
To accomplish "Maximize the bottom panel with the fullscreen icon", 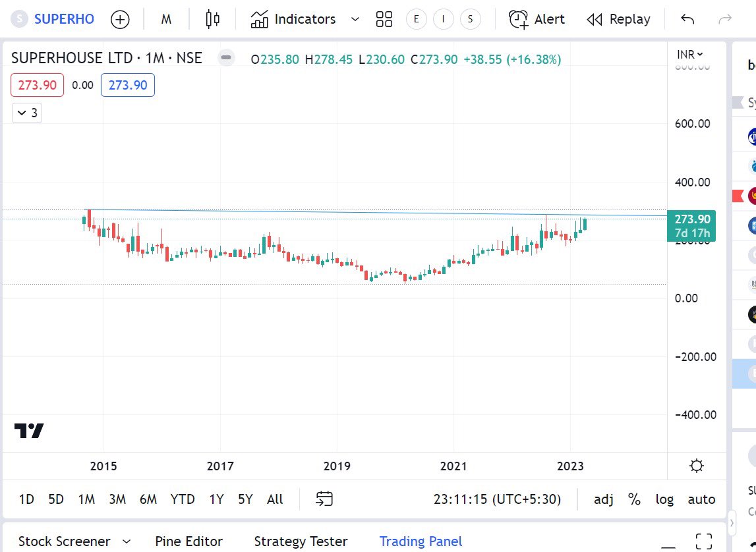I will [704, 541].
